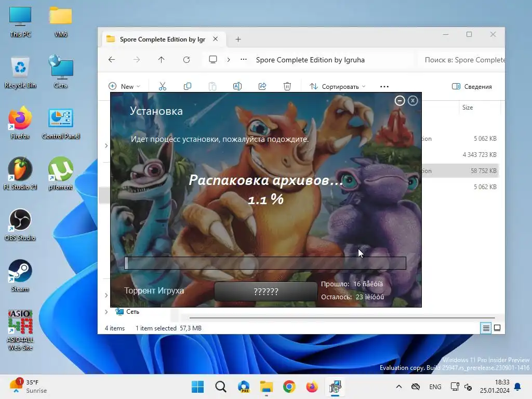The width and height of the screenshot is (532, 399).
Task: Open the See more (...) toolbar menu
Action: click(x=384, y=87)
